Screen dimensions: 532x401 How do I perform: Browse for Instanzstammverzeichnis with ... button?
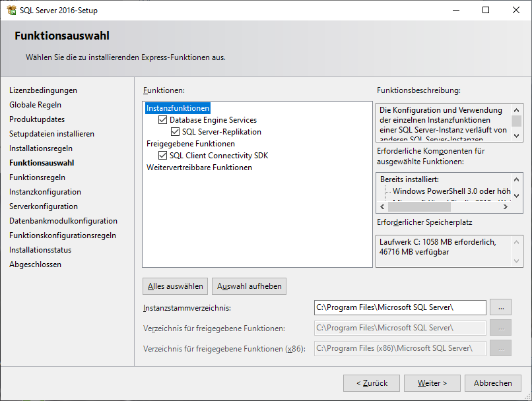502,307
